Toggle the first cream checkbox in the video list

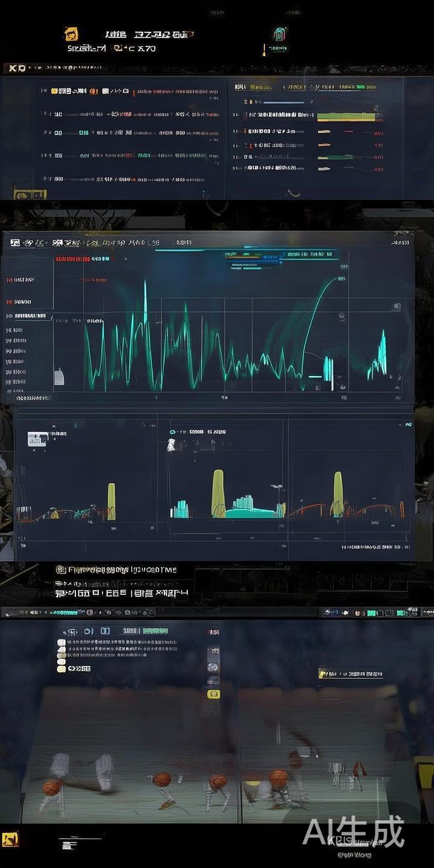coord(61,643)
